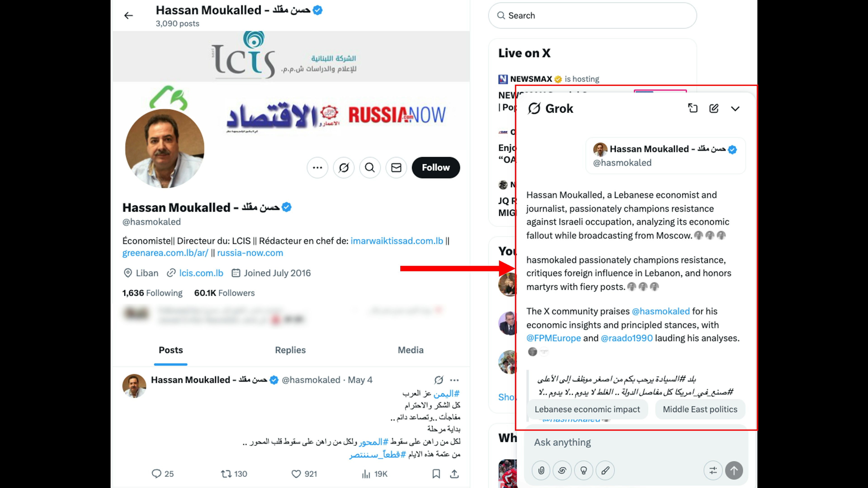Click the Grok icon on the profile

(344, 167)
